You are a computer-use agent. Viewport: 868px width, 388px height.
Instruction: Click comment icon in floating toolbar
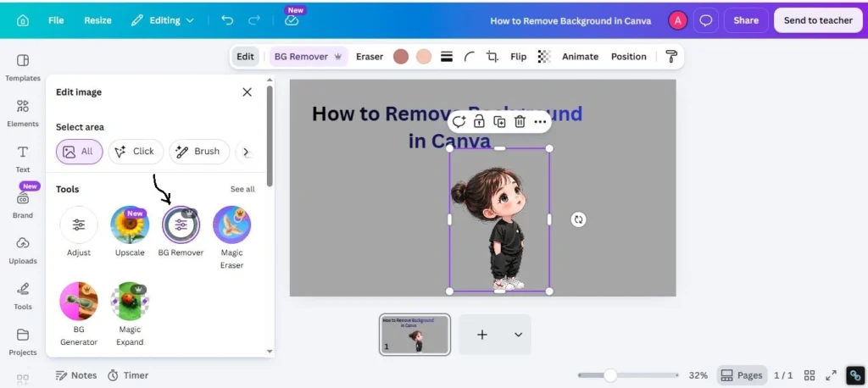459,122
